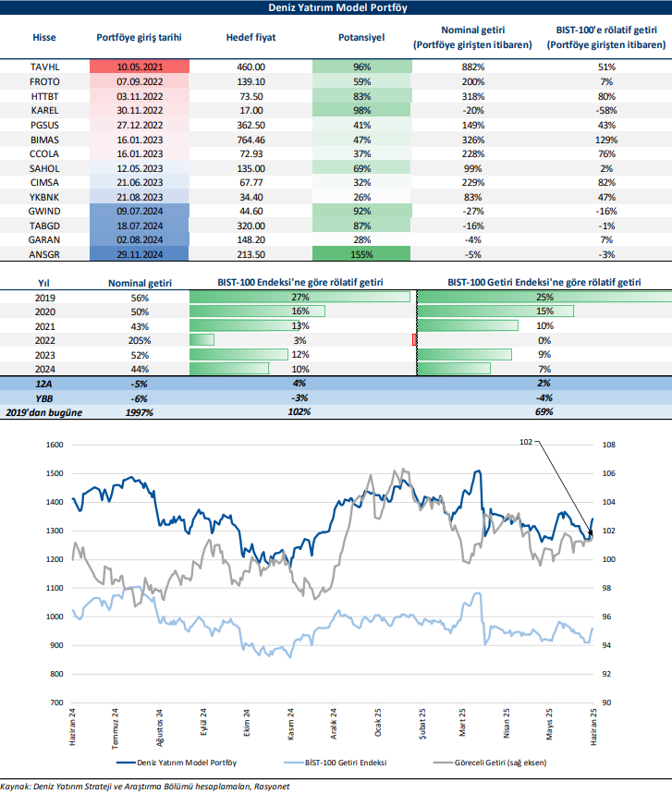The image size is (672, 794).
Task: Click ANSGR's 155% potential cell
Action: click(x=362, y=253)
